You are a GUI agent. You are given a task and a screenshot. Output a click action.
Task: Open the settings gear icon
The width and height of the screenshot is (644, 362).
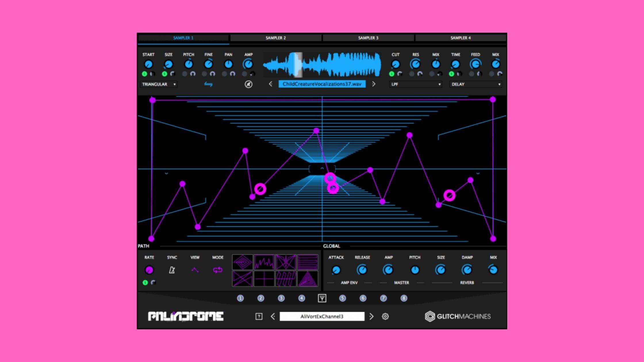point(385,316)
